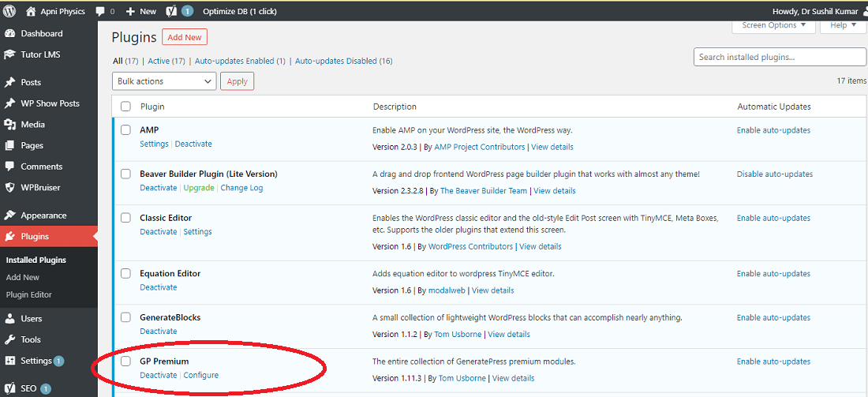Click the Settings update count badge
The width and height of the screenshot is (868, 397).
58,361
